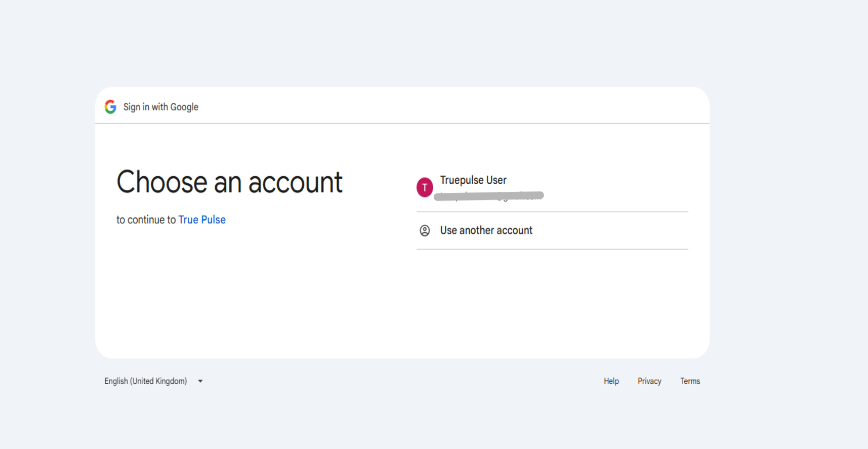868x449 pixels.
Task: Click the redacted email under Truepulse User
Action: [489, 196]
